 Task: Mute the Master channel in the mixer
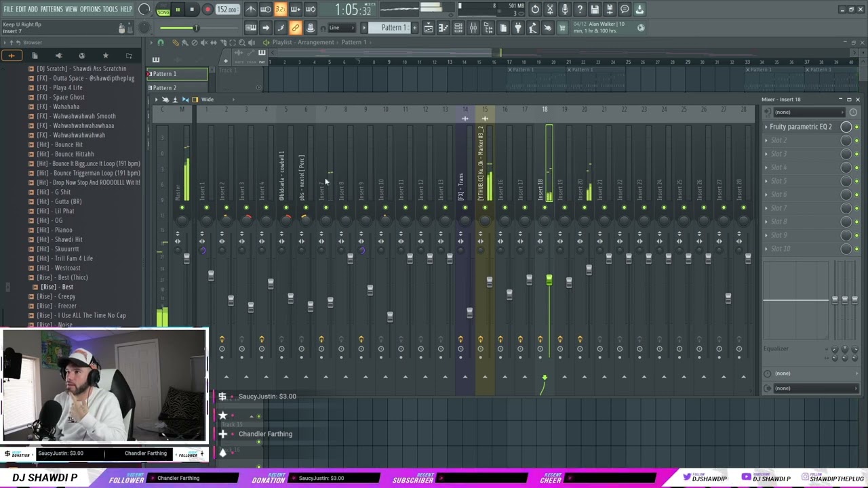[182, 208]
